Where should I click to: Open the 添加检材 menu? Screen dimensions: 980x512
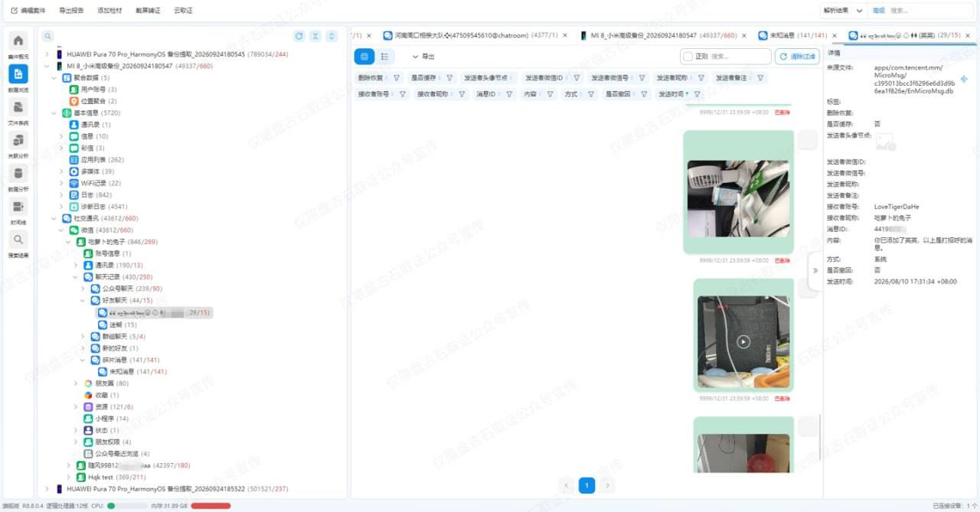pyautogui.click(x=109, y=11)
